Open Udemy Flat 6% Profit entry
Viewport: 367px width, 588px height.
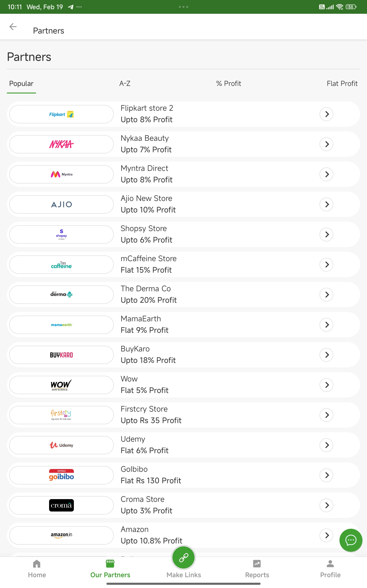pyautogui.click(x=183, y=445)
